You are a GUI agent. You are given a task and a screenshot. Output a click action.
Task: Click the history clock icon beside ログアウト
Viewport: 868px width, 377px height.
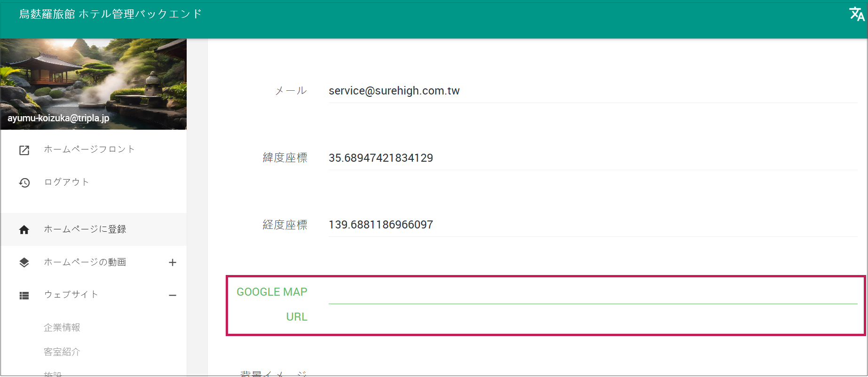click(x=24, y=183)
